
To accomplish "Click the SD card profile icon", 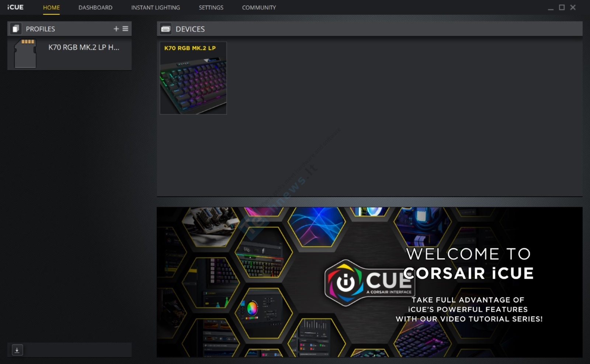I will [25, 54].
